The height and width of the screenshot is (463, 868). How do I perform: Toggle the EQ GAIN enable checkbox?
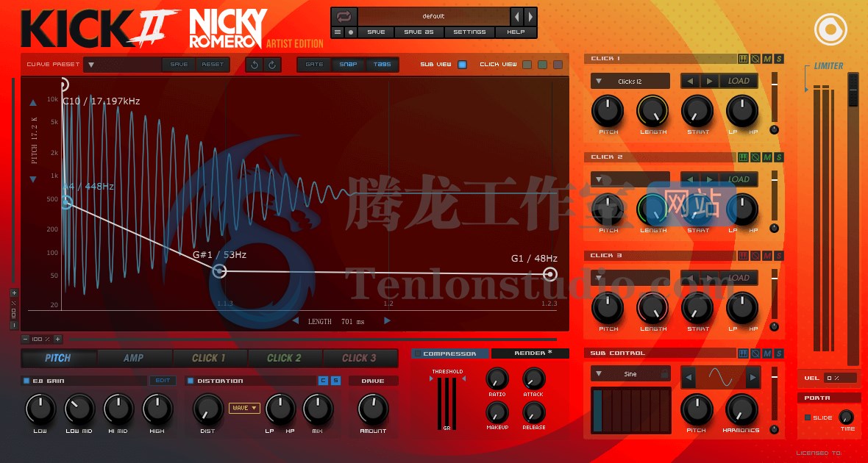point(26,381)
